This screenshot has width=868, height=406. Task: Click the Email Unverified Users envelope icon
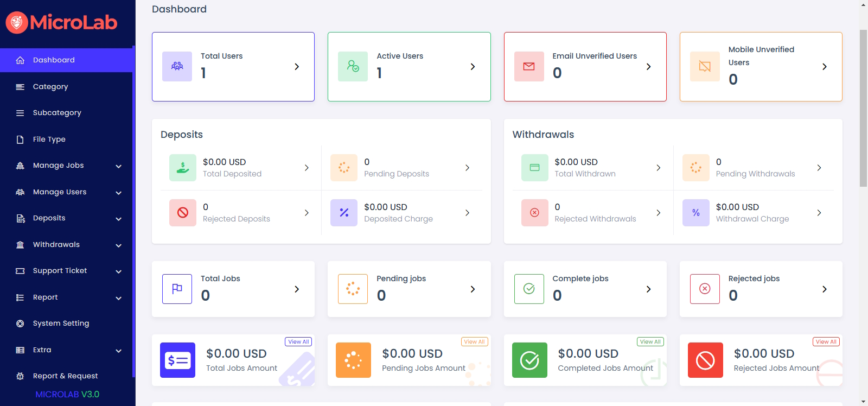(x=529, y=66)
